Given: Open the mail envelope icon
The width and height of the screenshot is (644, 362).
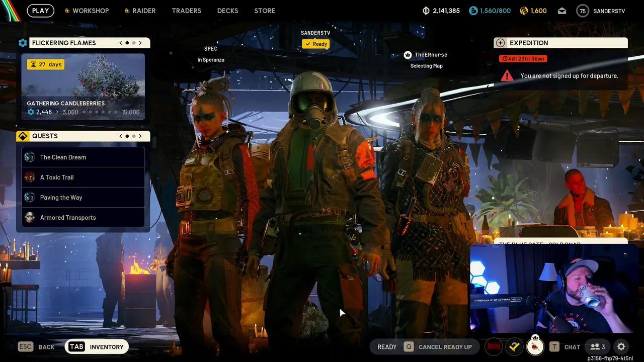Looking at the screenshot, I should pos(562,11).
